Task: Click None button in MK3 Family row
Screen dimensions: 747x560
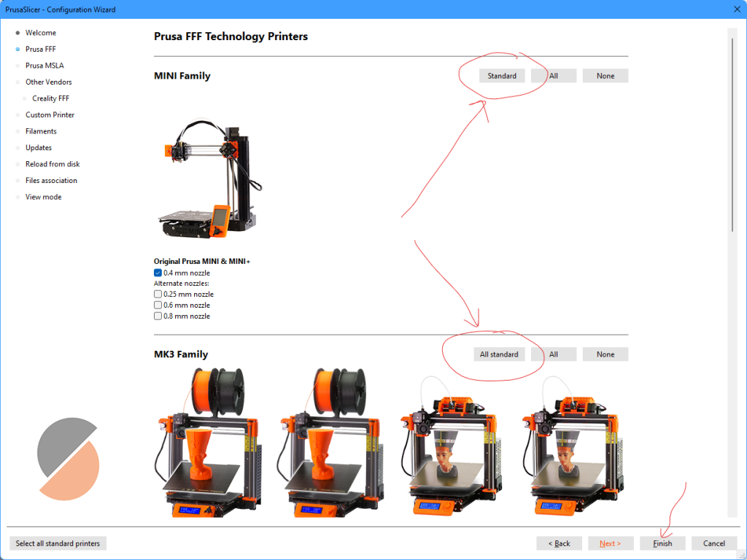Action: coord(605,354)
